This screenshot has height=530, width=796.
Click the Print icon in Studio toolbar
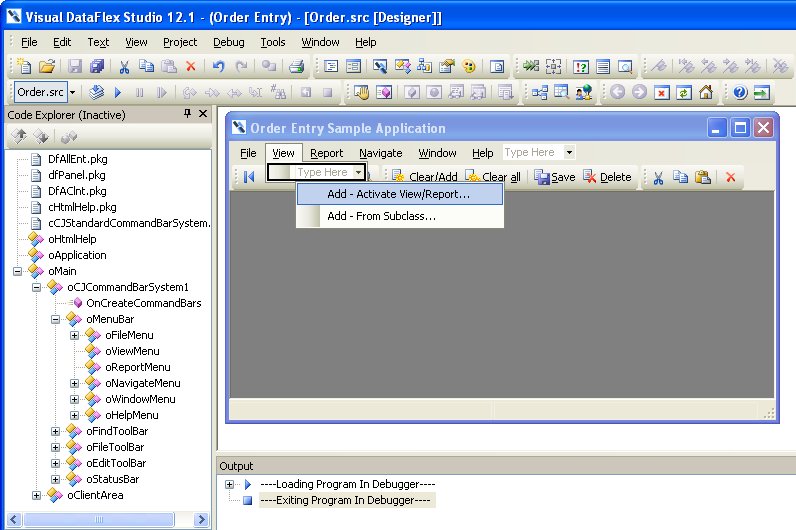[296, 66]
